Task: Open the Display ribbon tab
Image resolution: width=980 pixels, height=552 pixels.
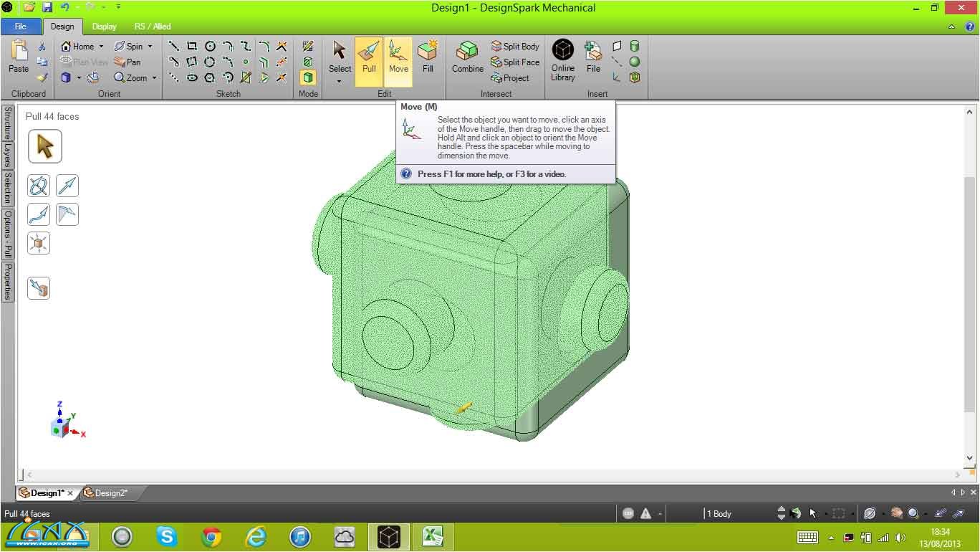Action: [x=104, y=27]
